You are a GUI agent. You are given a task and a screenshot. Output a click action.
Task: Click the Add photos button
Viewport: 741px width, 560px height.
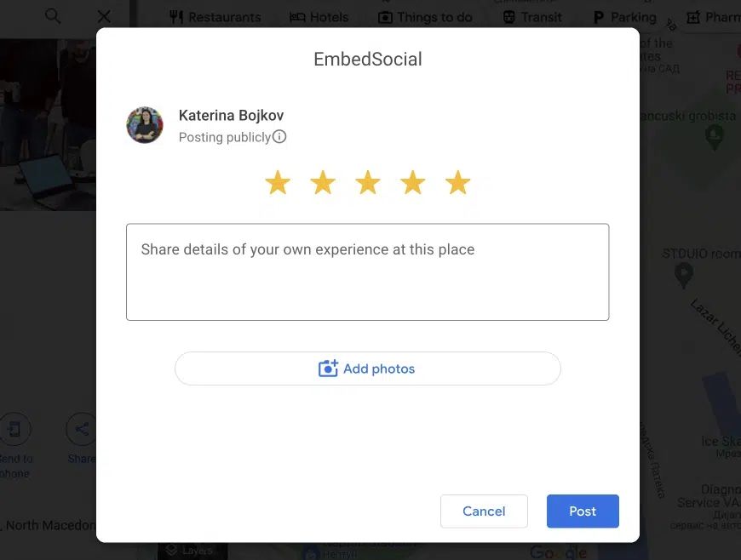click(x=368, y=369)
